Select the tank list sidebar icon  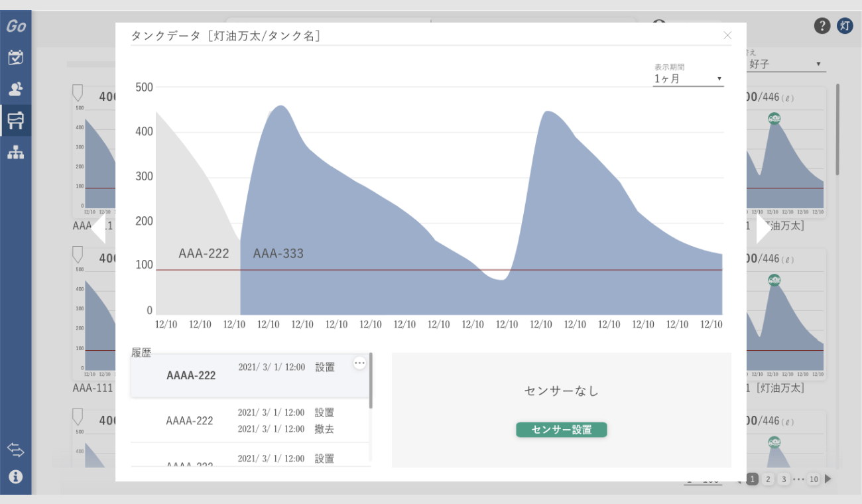pos(16,120)
